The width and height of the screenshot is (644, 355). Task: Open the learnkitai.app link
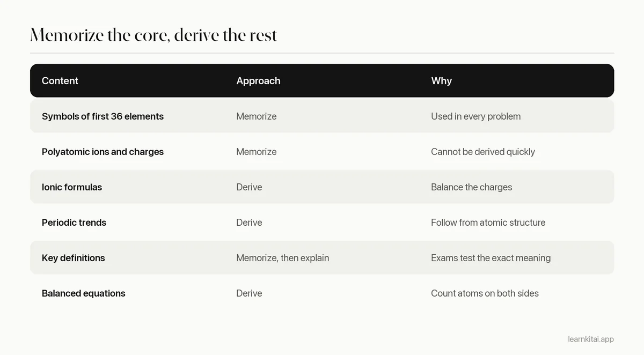[x=591, y=339]
